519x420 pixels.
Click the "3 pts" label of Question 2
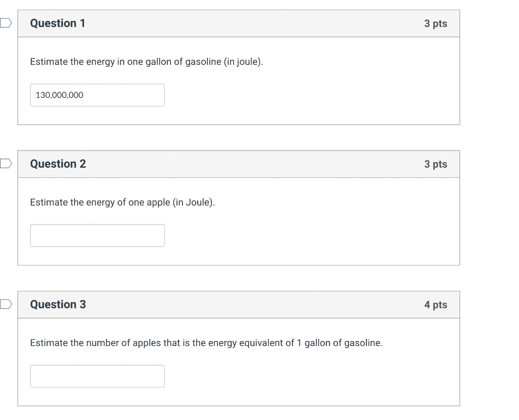pos(435,164)
